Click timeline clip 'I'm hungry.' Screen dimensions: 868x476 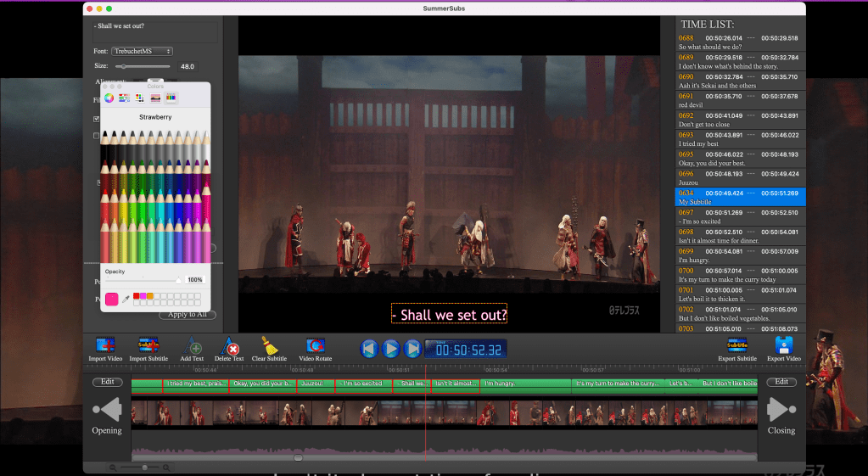(x=526, y=386)
